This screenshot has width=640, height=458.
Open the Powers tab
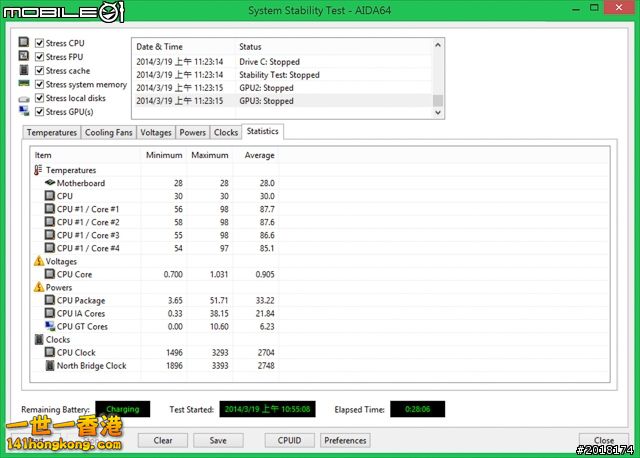(x=193, y=132)
